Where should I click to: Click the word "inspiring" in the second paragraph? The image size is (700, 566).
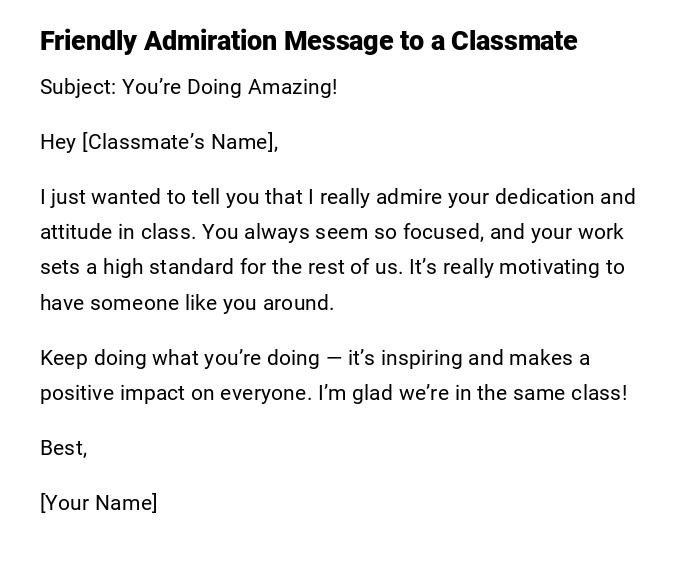[422, 358]
